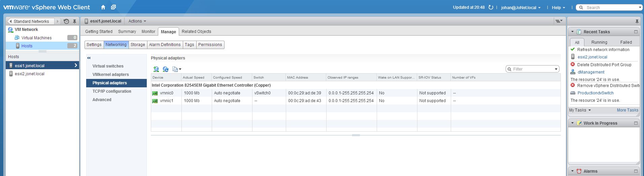Open dManagement link in Recent Tasks

click(x=591, y=72)
